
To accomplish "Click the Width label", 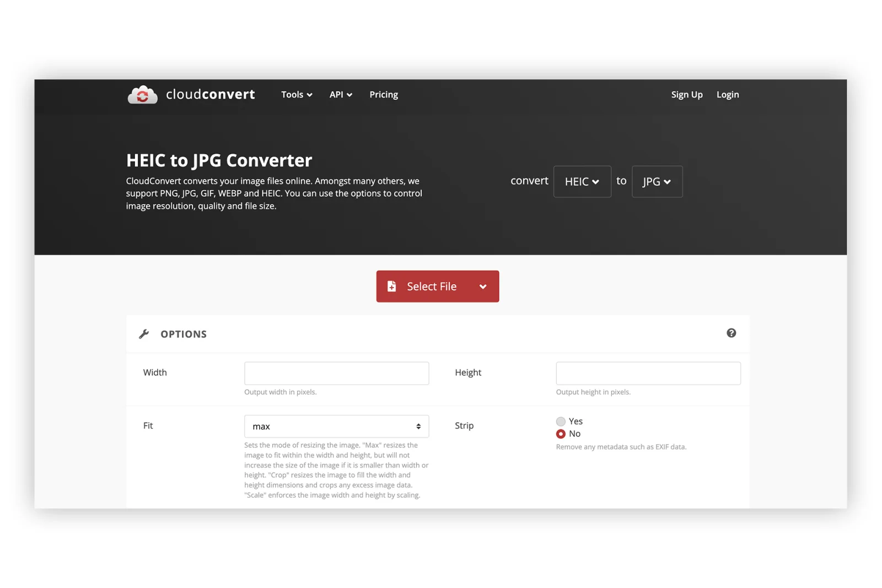I will pyautogui.click(x=155, y=373).
